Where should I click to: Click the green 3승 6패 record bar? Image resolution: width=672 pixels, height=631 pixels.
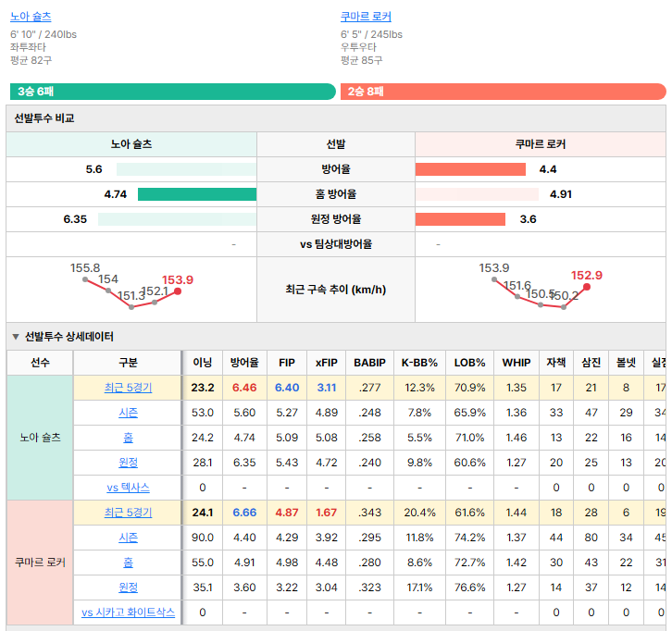(173, 92)
